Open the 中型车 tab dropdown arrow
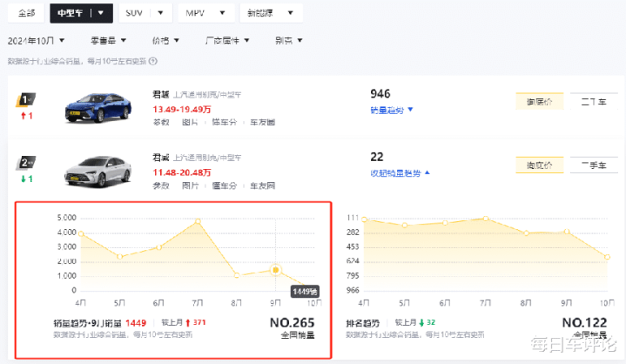The width and height of the screenshot is (626, 364). pyautogui.click(x=101, y=13)
